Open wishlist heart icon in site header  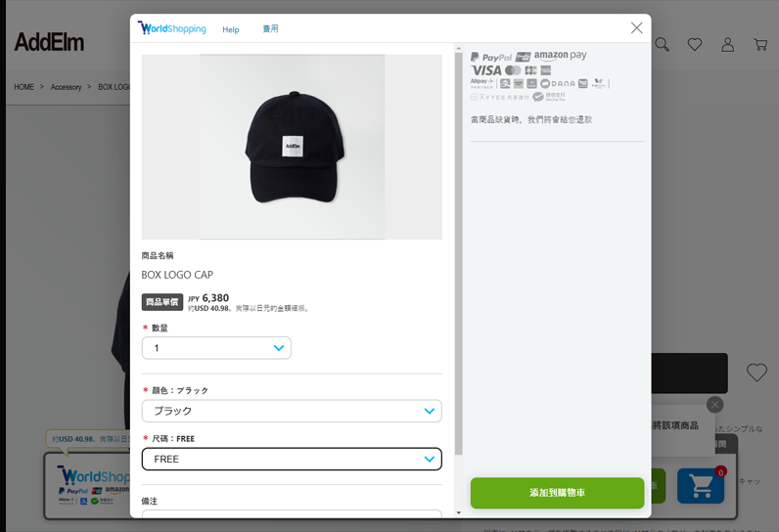tap(695, 45)
